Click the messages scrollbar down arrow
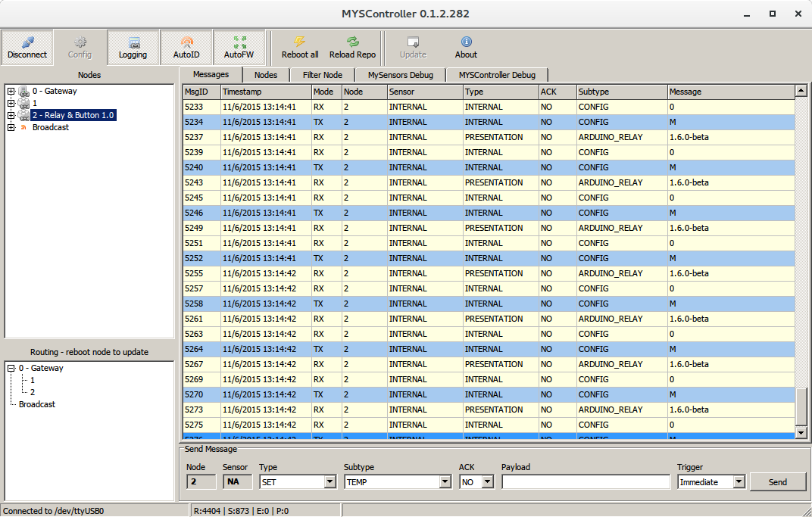 point(801,433)
